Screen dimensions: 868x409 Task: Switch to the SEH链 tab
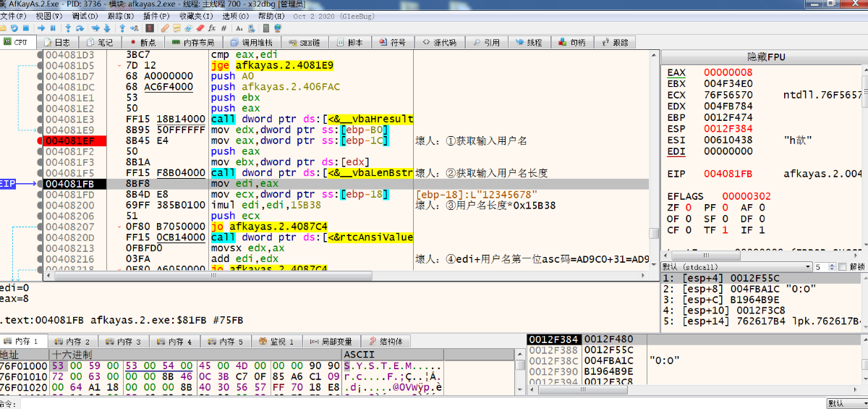pos(305,43)
